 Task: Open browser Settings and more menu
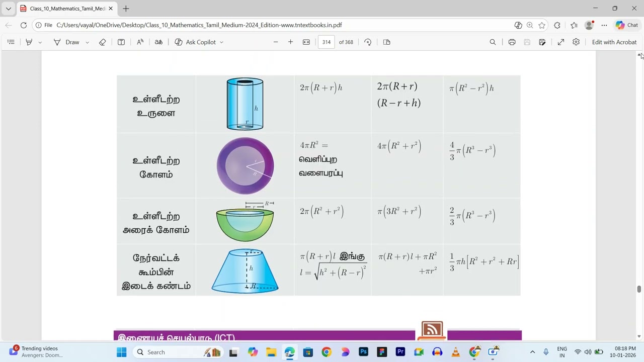click(x=604, y=25)
